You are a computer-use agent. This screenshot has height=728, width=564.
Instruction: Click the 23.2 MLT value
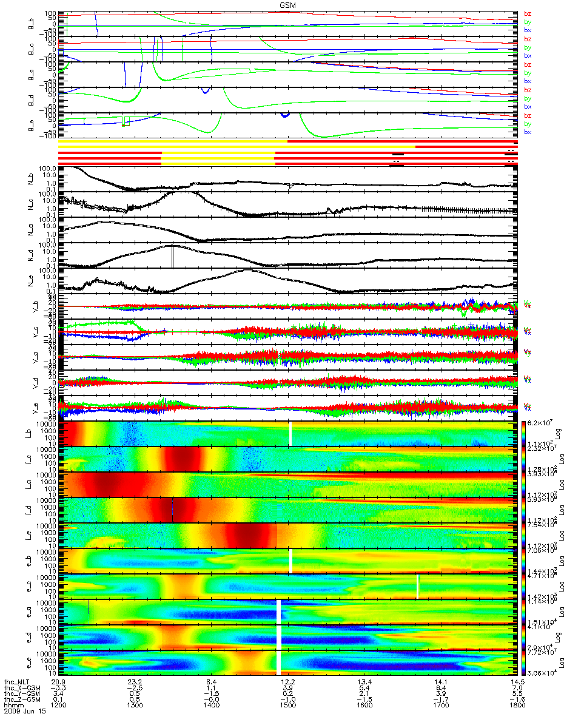(134, 682)
